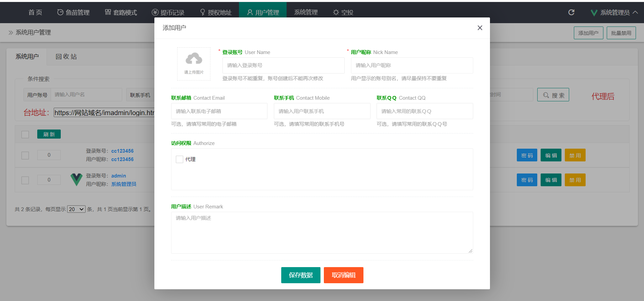Viewport: 644px width, 301px height.
Task: Click the refresh icon in top bar
Action: point(571,12)
